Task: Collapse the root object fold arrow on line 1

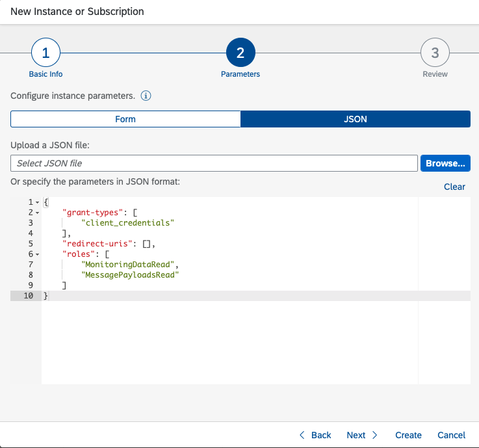Action: pos(37,203)
